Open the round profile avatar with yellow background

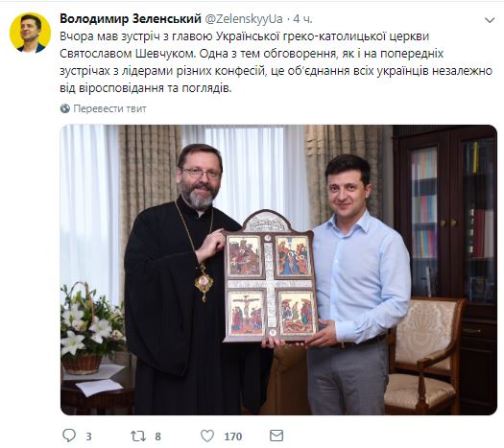(x=30, y=33)
